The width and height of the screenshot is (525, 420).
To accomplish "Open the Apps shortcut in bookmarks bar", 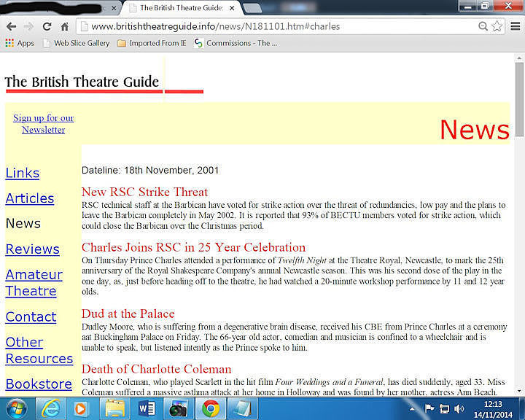I will pos(20,43).
